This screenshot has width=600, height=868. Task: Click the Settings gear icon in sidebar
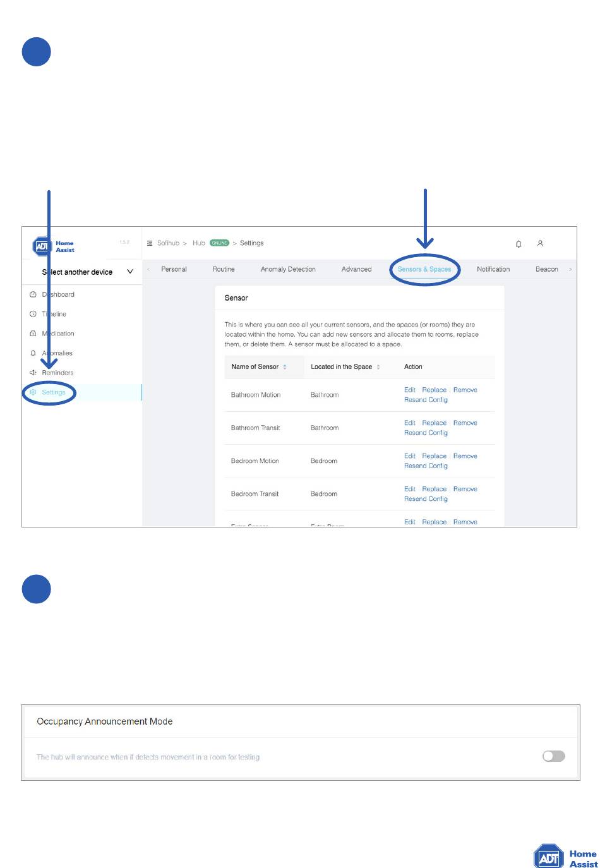click(x=33, y=392)
